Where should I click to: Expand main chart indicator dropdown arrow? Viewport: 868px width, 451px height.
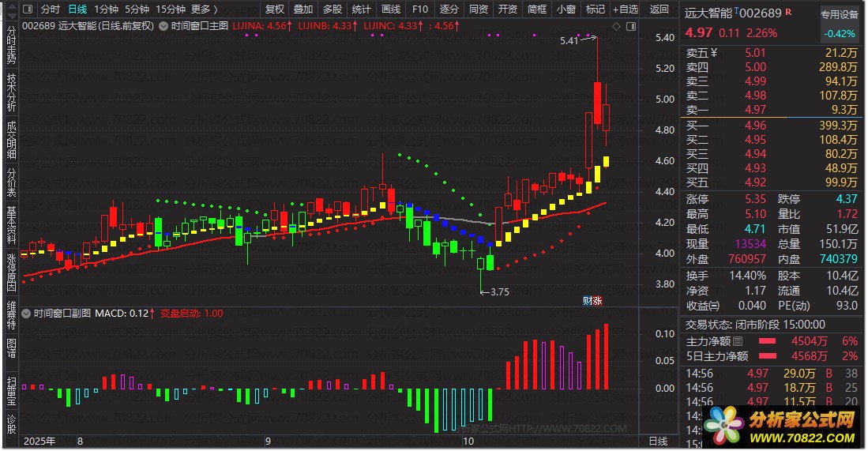coord(163,26)
